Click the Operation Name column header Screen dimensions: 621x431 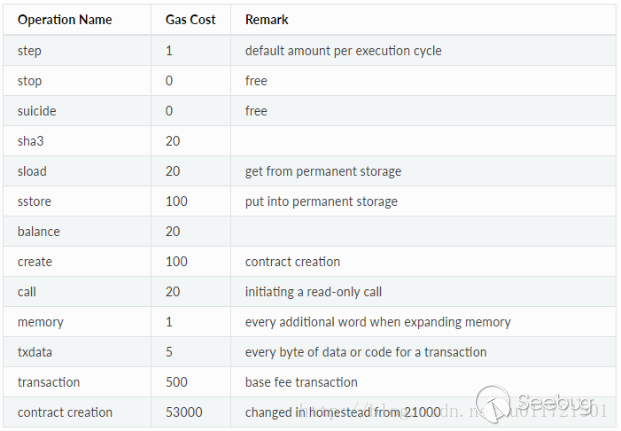coord(65,20)
